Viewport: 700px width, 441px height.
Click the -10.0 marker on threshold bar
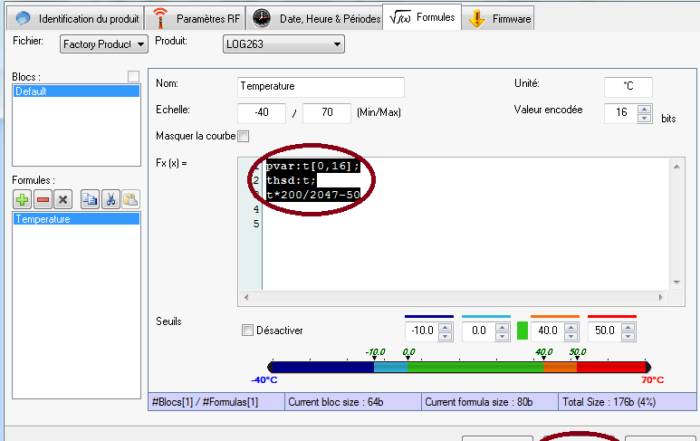(375, 358)
